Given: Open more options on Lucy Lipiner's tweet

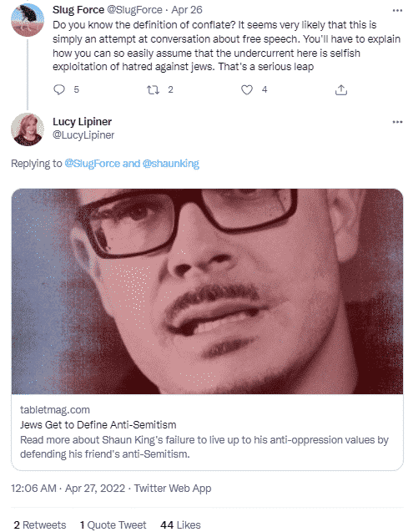Looking at the screenshot, I should [x=397, y=122].
